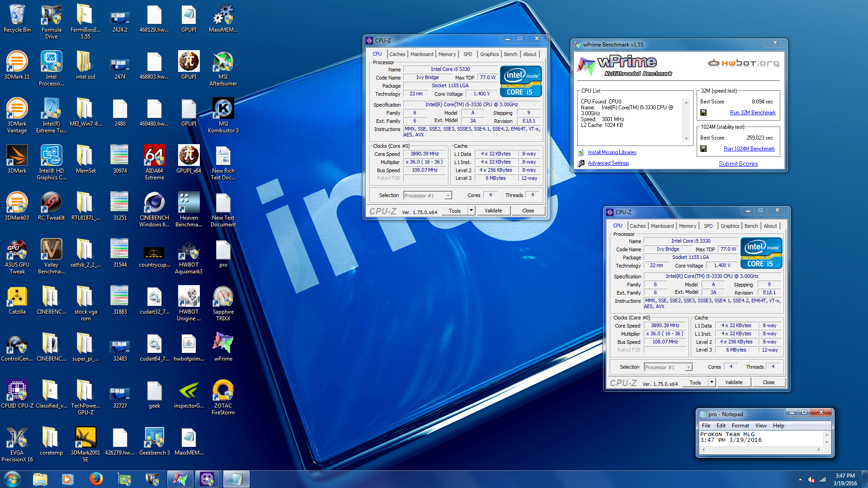The height and width of the screenshot is (488, 868).
Task: Open Memory tab in lower CPU-Z
Action: pos(687,226)
